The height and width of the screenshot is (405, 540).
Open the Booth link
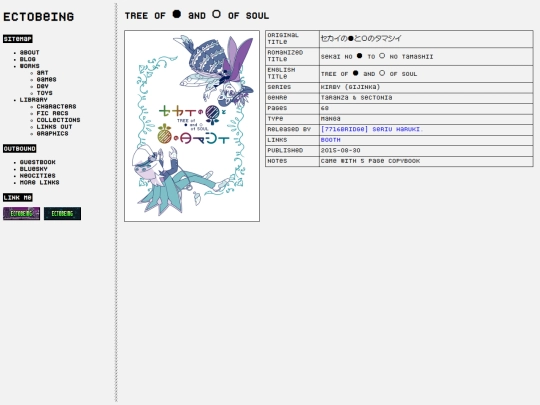(x=331, y=140)
